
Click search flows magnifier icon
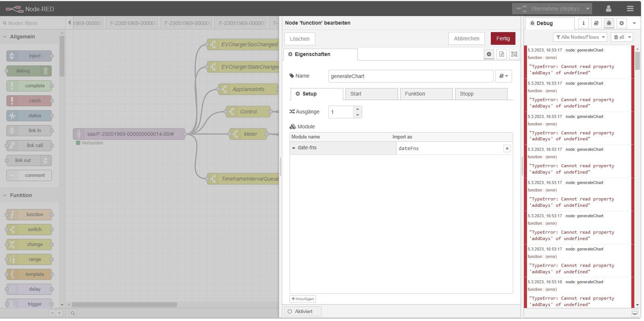pyautogui.click(x=73, y=313)
